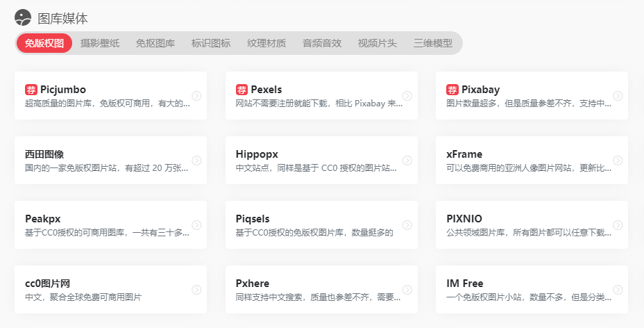Click the arrow icon on Picjumbo card
Viewport: 644px width, 328px height.
196,96
